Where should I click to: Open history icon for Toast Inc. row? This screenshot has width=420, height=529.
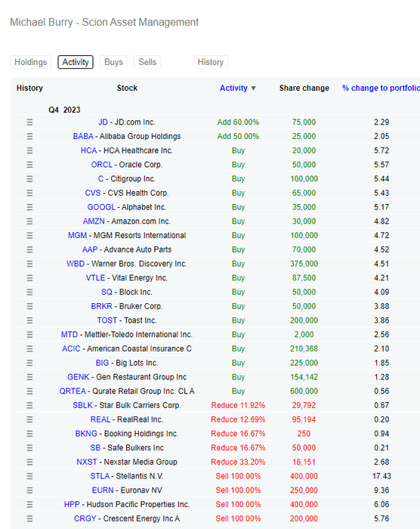29,320
